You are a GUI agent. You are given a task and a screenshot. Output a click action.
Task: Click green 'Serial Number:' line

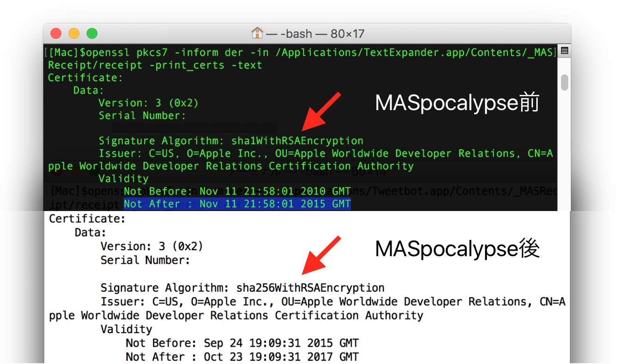pyautogui.click(x=142, y=115)
